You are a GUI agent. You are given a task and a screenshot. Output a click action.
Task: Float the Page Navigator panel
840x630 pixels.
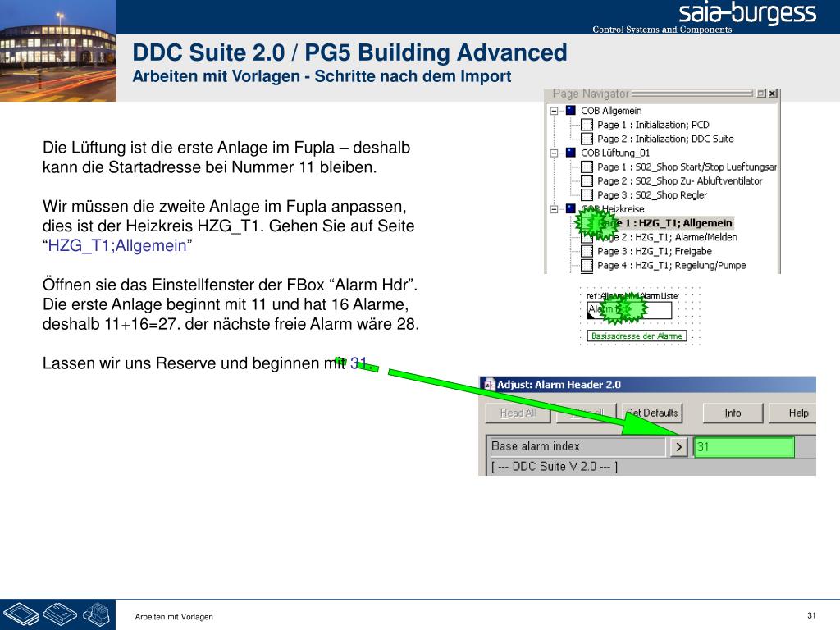760,94
